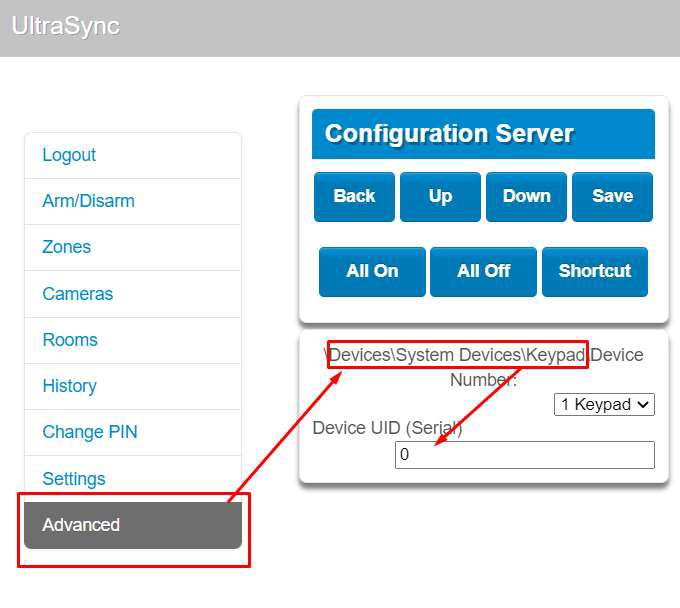Click the Down button

526,196
